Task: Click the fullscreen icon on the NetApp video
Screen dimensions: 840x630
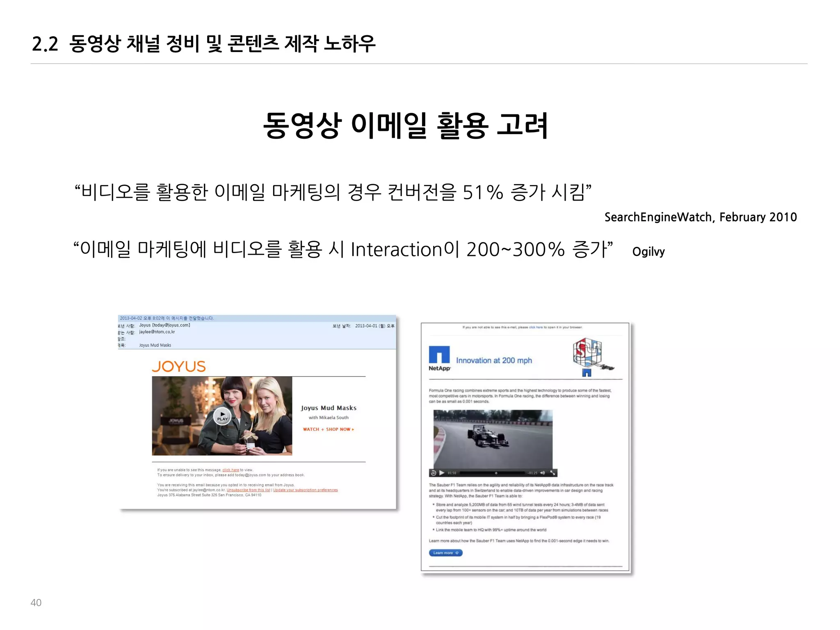Action: pyautogui.click(x=552, y=473)
